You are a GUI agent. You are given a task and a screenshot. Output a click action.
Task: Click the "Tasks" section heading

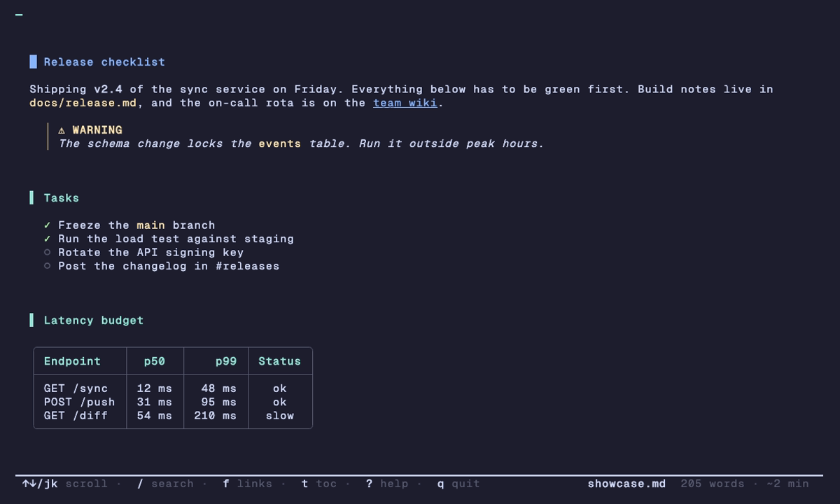click(62, 198)
